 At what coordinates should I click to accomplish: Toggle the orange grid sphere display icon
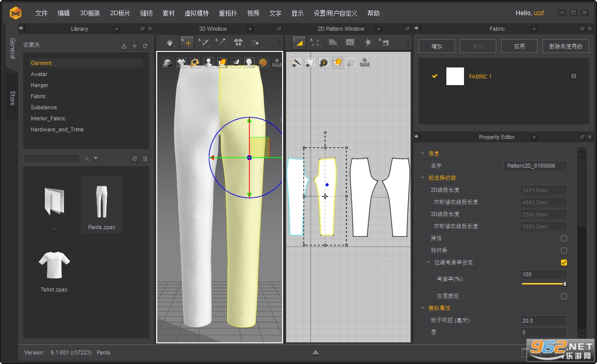pos(262,62)
